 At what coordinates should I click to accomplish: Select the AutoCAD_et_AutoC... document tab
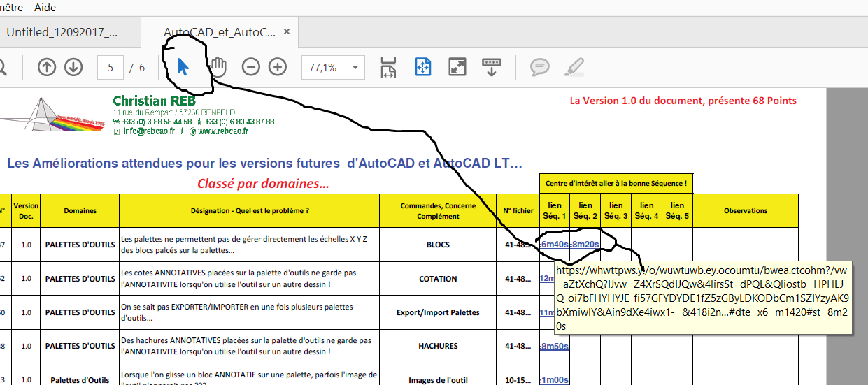click(x=220, y=32)
